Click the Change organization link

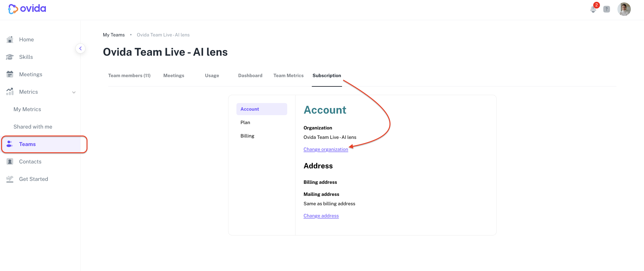click(x=326, y=149)
